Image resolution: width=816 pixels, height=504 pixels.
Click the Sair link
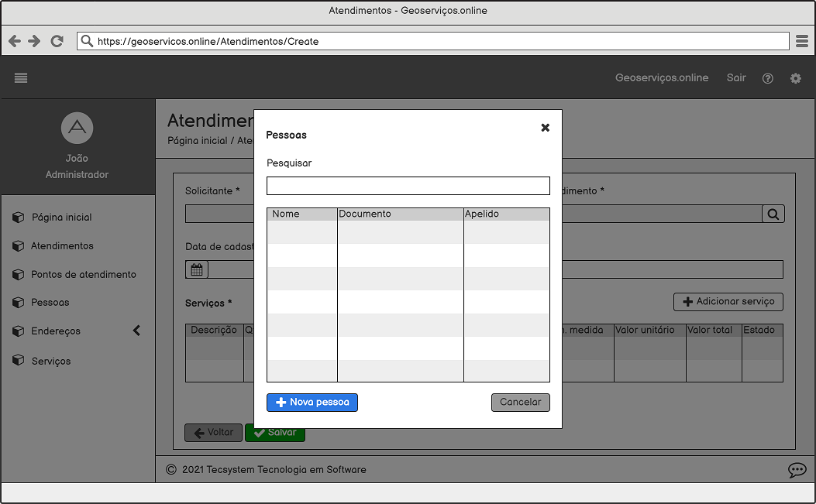click(735, 77)
